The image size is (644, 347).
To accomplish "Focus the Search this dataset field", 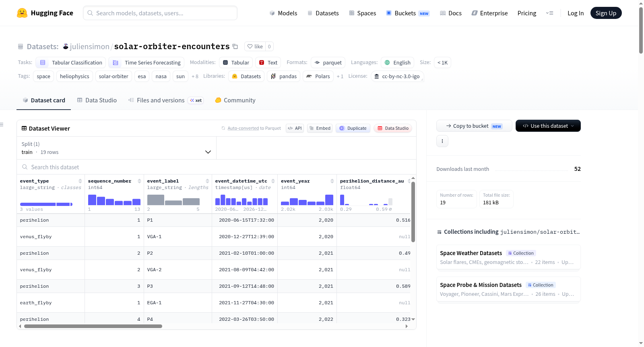I will [x=217, y=167].
